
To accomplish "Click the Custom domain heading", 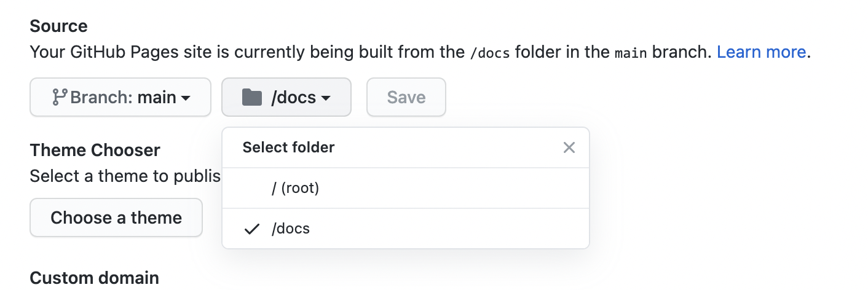I will tap(95, 278).
